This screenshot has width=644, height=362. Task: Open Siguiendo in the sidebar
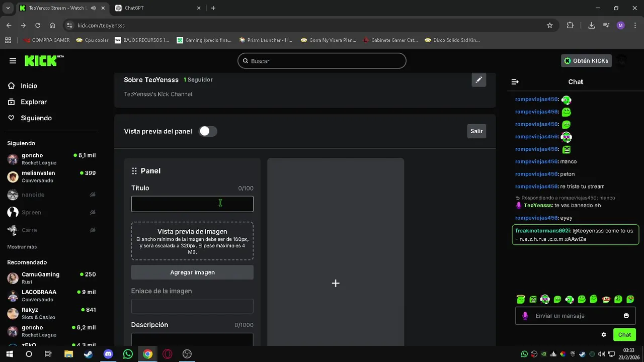pos(30,118)
